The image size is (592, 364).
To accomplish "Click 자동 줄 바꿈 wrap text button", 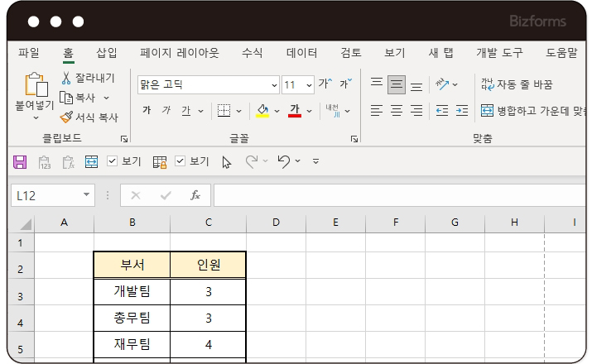I will (x=516, y=84).
